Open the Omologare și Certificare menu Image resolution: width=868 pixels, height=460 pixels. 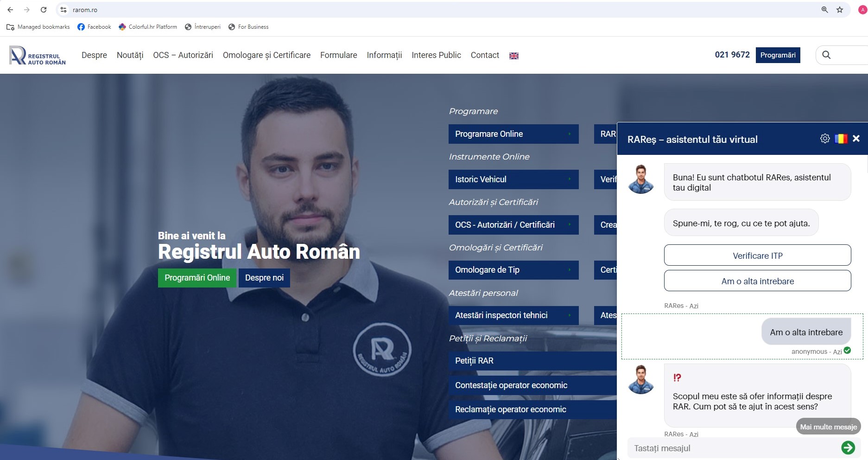[266, 55]
